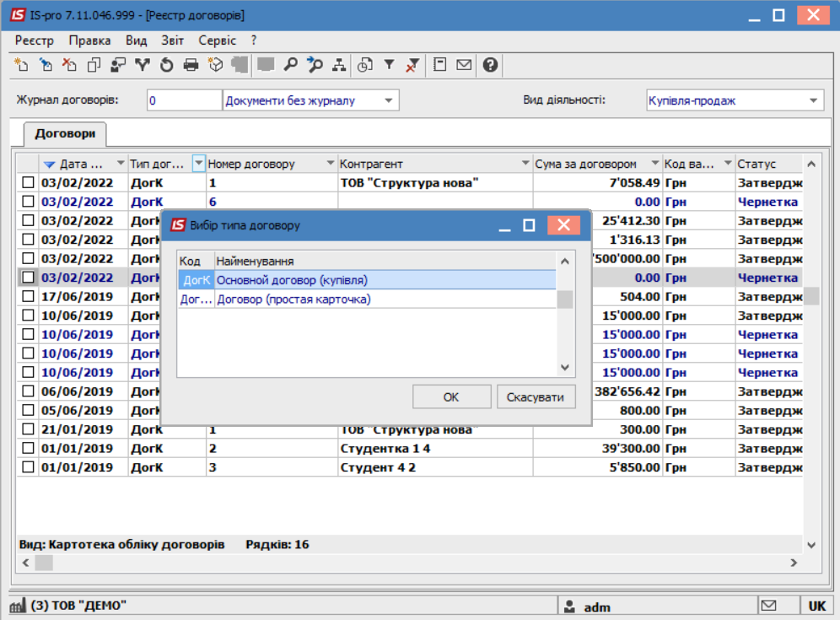The width and height of the screenshot is (840, 620).
Task: Click Скасувати to cancel the dialog
Action: [x=536, y=397]
